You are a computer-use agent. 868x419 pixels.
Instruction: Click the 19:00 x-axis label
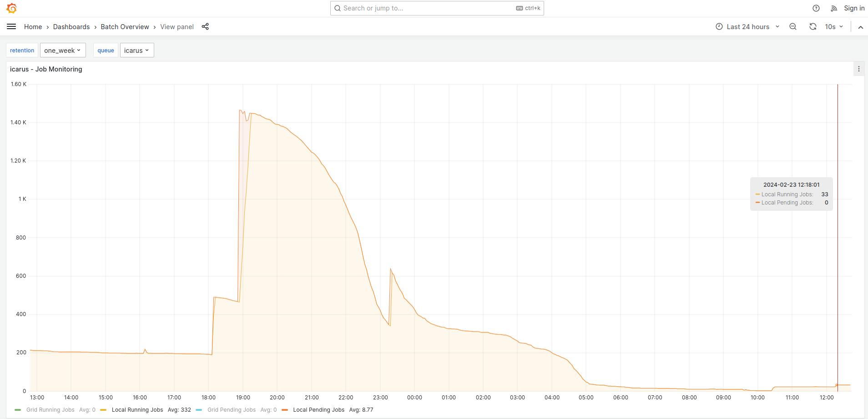[243, 398]
